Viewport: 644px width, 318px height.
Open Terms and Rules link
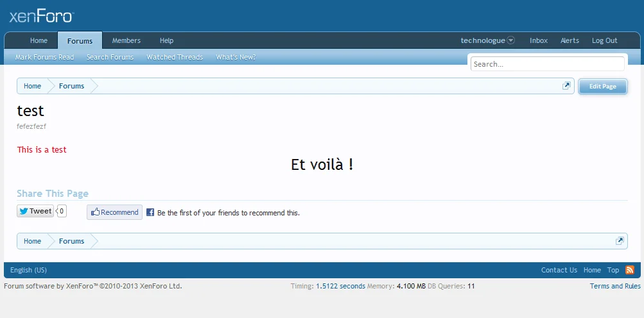tap(615, 286)
